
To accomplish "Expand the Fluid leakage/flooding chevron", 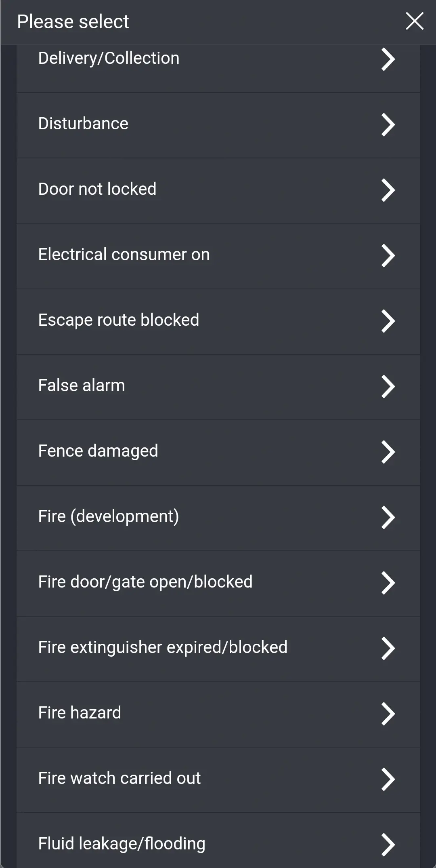I will [x=388, y=844].
